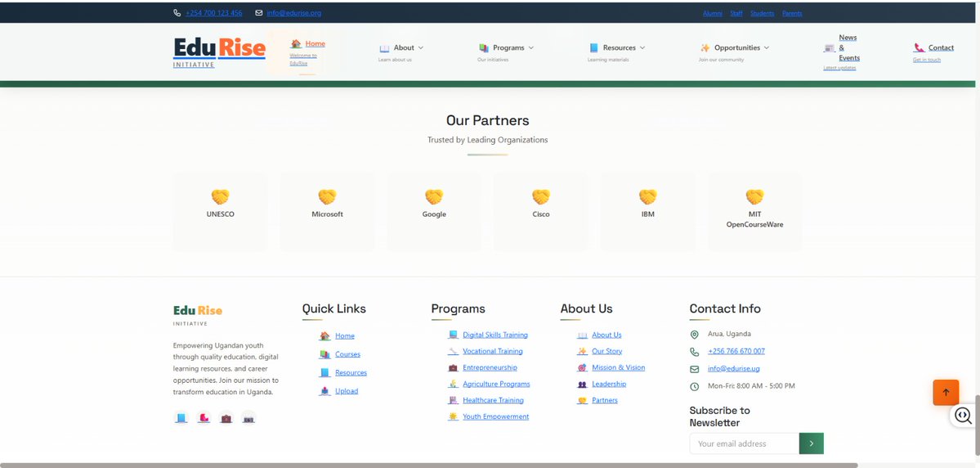
Task: Click handshake icon on MIT OpenCourseWare card
Action: tap(754, 197)
